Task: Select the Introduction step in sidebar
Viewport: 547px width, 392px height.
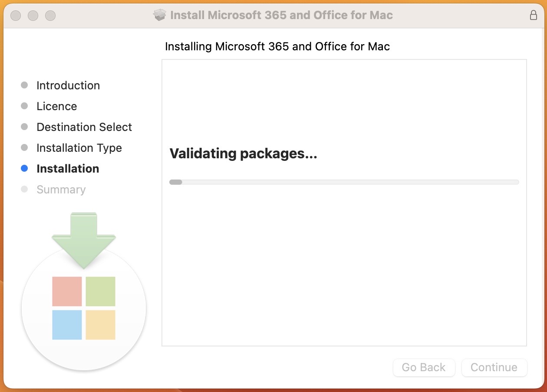Action: click(68, 85)
